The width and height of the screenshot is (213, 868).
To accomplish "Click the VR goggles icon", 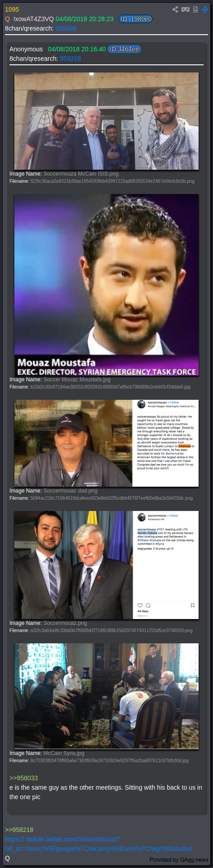I will coord(185,9).
